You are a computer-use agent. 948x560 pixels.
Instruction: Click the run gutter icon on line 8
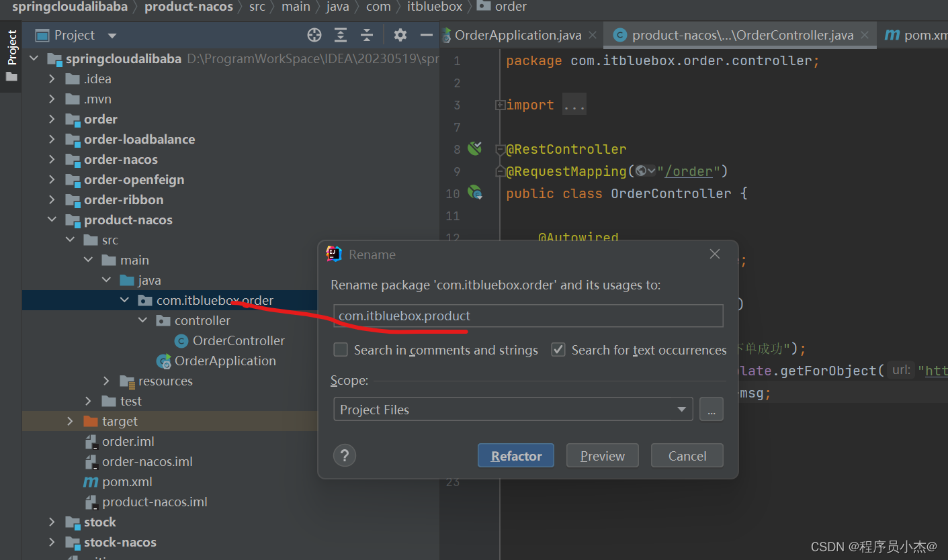[x=475, y=148]
